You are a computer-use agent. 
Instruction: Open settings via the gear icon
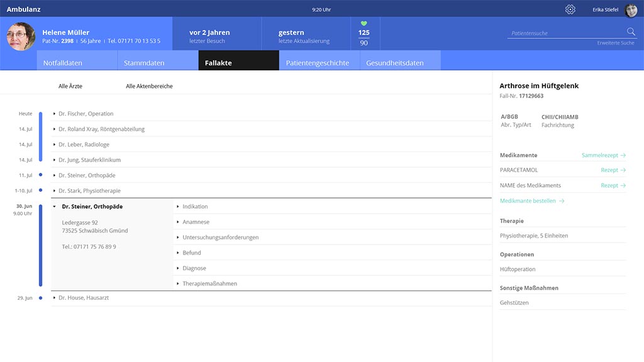pyautogui.click(x=570, y=9)
